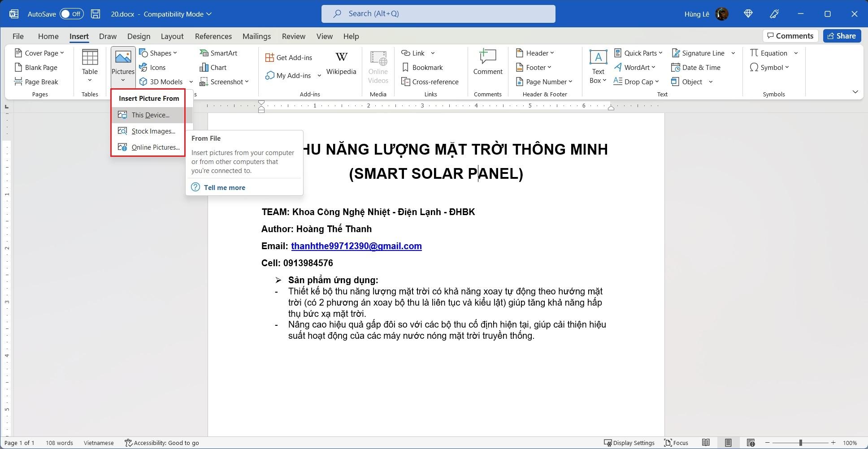Open the Compatibility Mode dropdown
Image resolution: width=868 pixels, height=449 pixels.
[208, 14]
